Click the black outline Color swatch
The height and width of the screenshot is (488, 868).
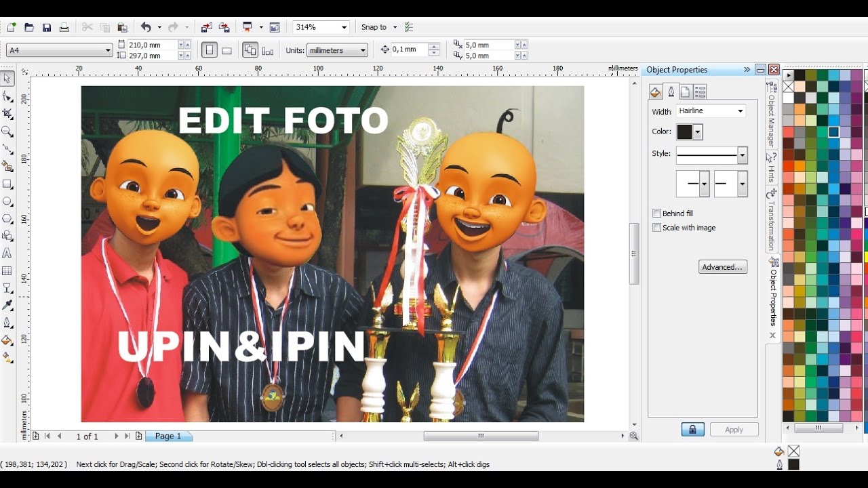[684, 131]
